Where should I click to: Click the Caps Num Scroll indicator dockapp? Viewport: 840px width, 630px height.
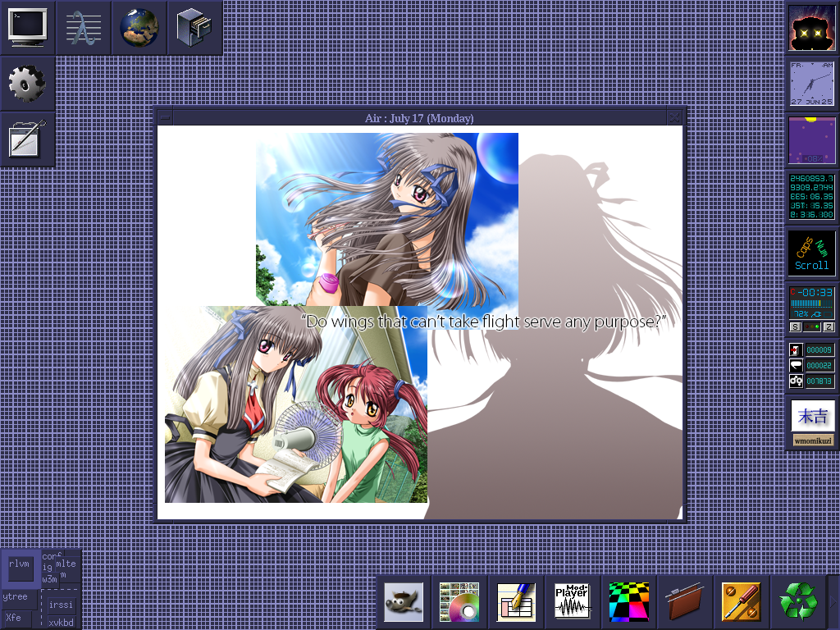click(811, 253)
